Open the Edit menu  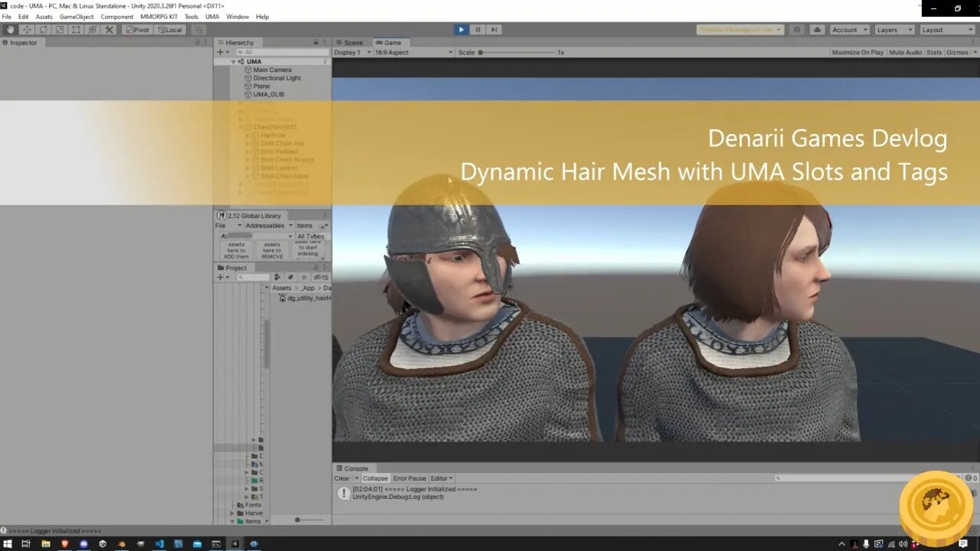[x=24, y=17]
